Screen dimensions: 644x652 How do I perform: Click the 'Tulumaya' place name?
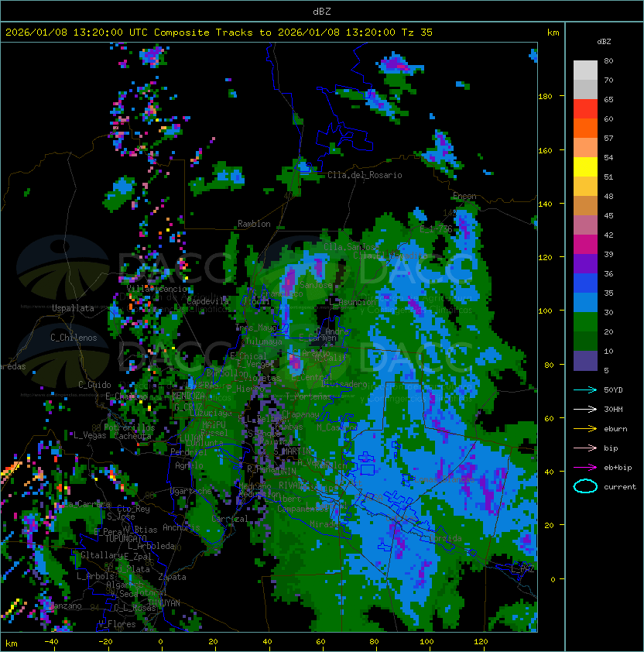264,341
